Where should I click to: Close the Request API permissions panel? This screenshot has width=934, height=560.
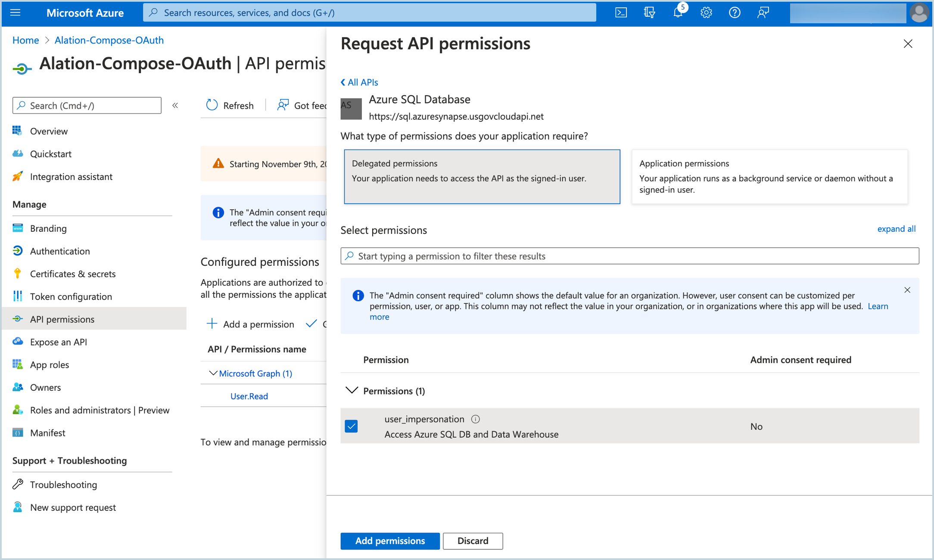coord(908,44)
